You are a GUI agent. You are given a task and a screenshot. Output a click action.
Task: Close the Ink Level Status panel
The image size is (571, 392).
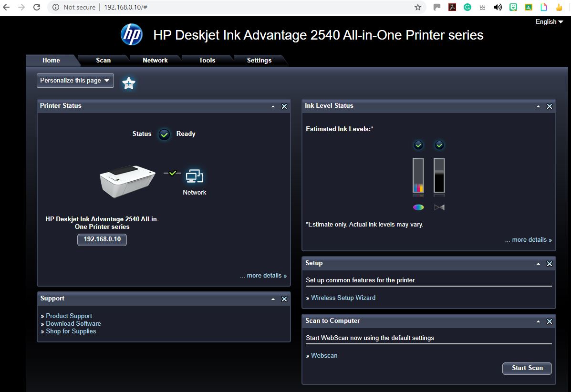(550, 106)
